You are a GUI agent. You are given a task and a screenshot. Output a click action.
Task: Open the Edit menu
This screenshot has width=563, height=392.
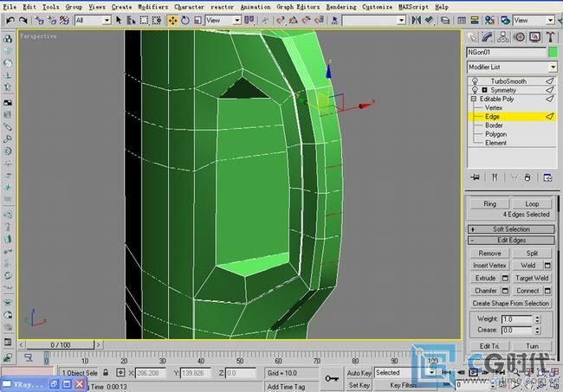click(29, 7)
